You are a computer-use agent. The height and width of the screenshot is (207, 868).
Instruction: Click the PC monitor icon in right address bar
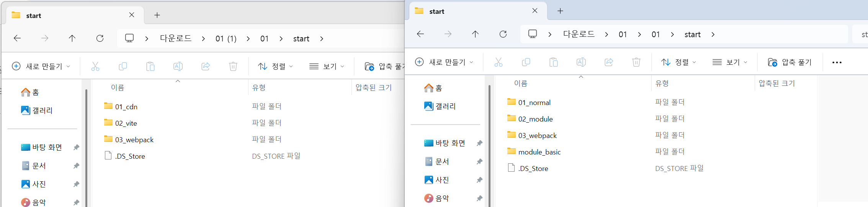pyautogui.click(x=533, y=34)
